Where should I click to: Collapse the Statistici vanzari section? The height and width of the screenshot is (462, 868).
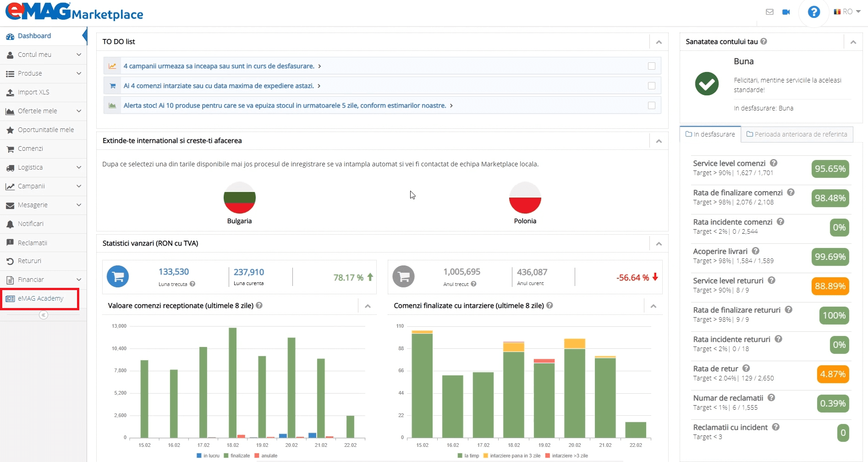tap(659, 243)
